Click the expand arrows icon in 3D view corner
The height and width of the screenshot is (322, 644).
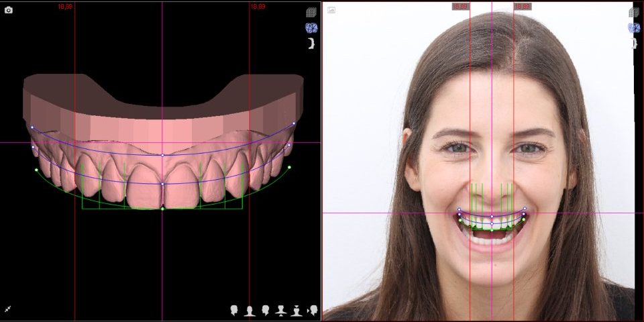click(x=7, y=309)
